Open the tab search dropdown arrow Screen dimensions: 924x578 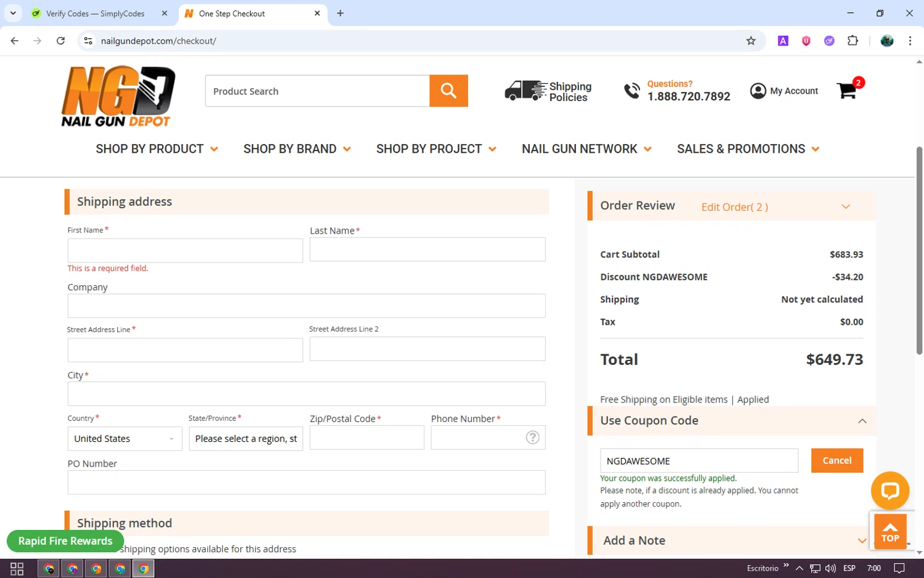(13, 13)
